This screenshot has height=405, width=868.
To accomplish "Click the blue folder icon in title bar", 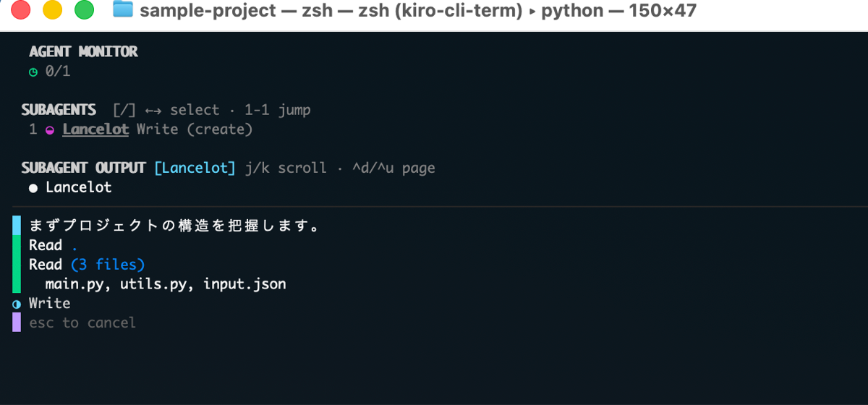I will pyautogui.click(x=123, y=11).
